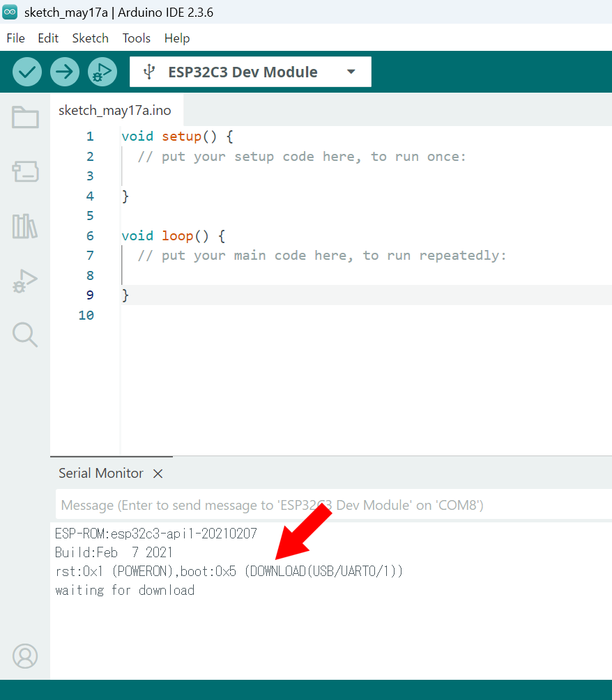The height and width of the screenshot is (700, 612).
Task: Click the 'waiting for download' output line
Action: tap(125, 590)
